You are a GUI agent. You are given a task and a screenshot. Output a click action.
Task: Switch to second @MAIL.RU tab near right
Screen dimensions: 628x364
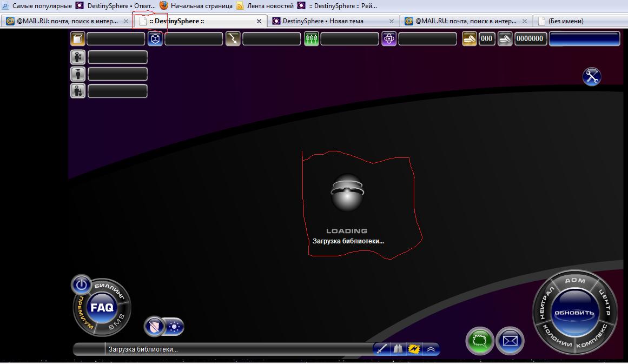pyautogui.click(x=466, y=21)
